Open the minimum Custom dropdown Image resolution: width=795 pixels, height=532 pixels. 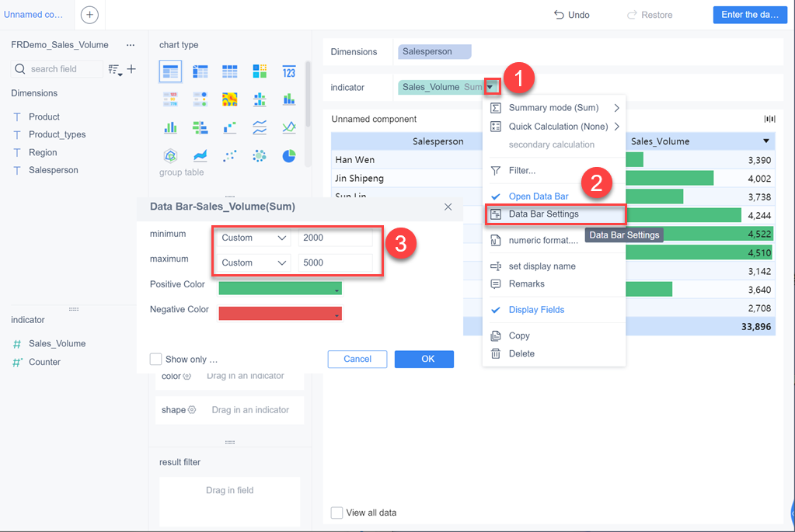tap(253, 238)
